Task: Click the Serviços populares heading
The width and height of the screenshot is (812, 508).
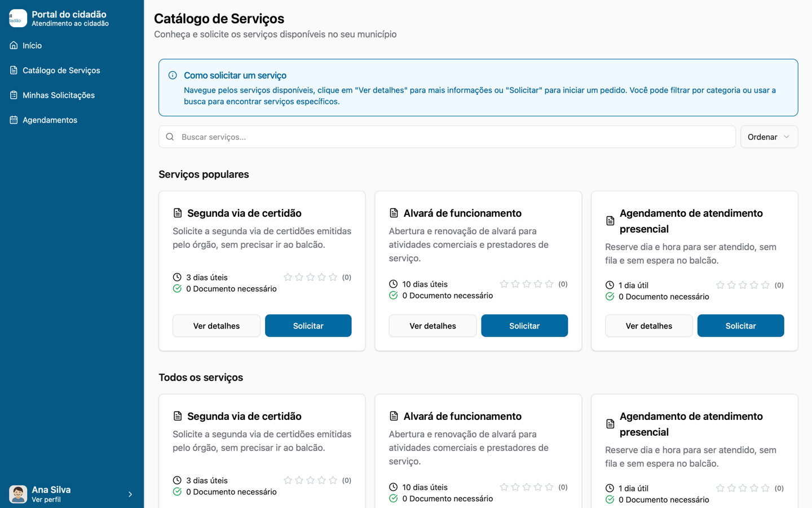Action: click(x=204, y=174)
